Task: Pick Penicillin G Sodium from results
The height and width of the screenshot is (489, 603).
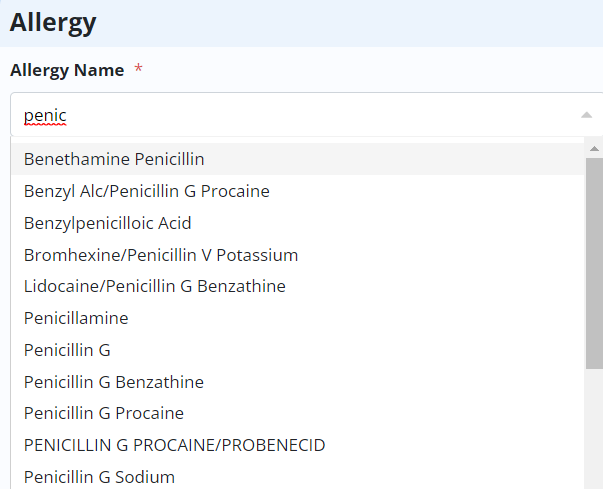Action: (x=99, y=477)
